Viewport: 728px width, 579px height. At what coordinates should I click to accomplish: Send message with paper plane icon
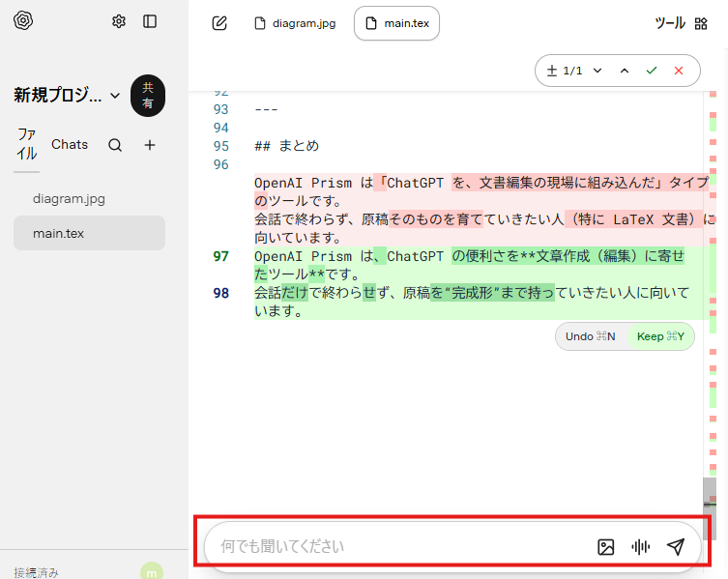point(676,547)
